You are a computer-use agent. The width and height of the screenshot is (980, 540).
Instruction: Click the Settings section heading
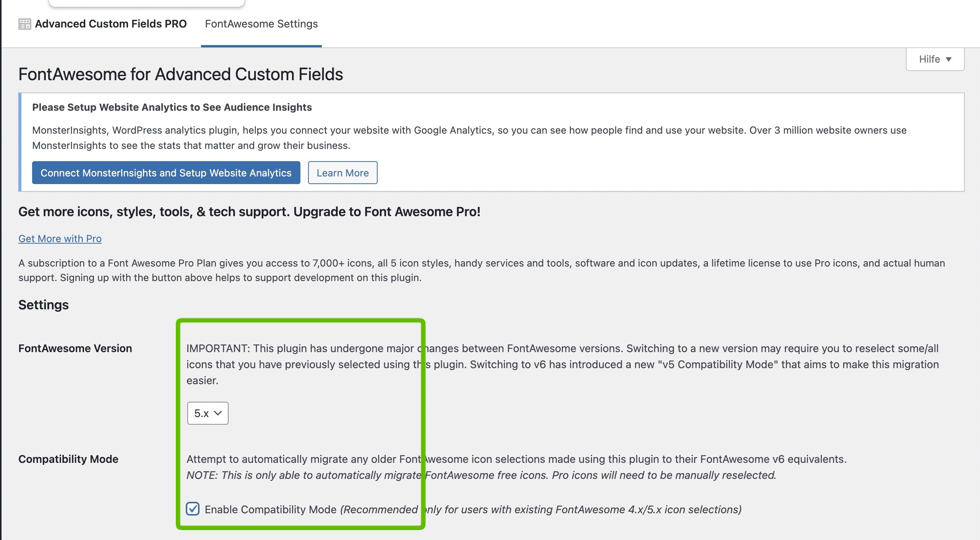[x=44, y=305]
